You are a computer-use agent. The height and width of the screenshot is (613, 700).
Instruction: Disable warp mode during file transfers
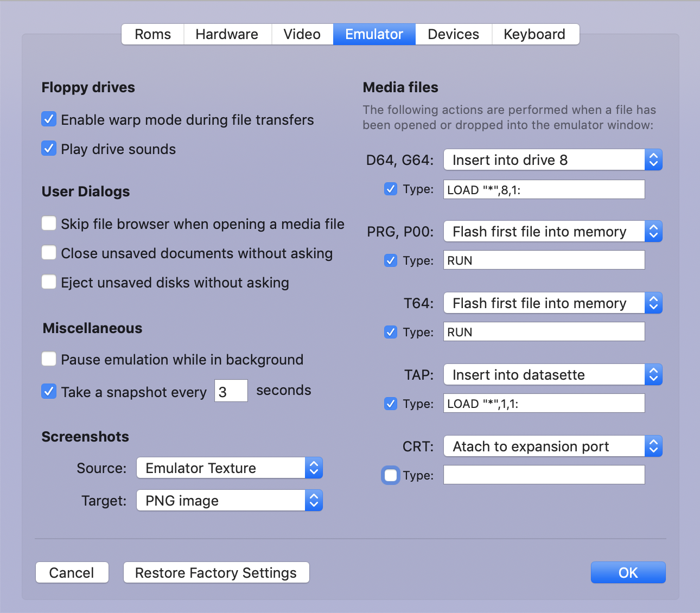(x=49, y=119)
